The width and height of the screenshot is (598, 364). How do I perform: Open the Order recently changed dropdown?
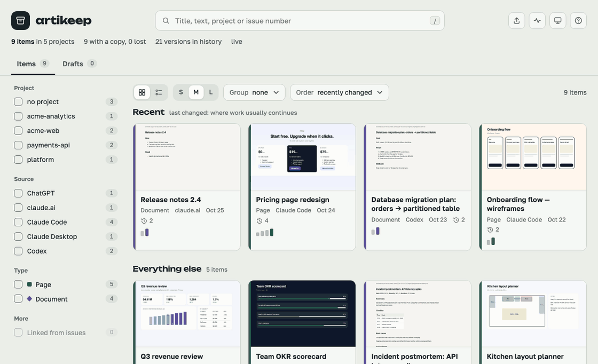340,92
